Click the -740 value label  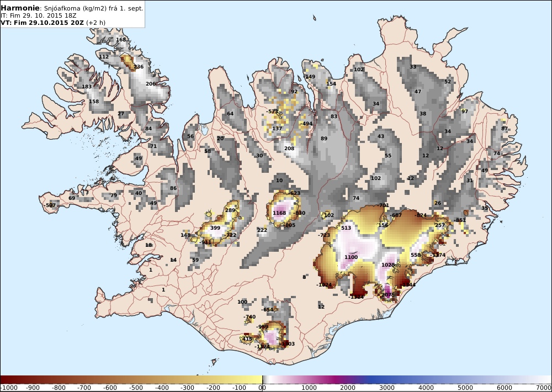coord(250,317)
